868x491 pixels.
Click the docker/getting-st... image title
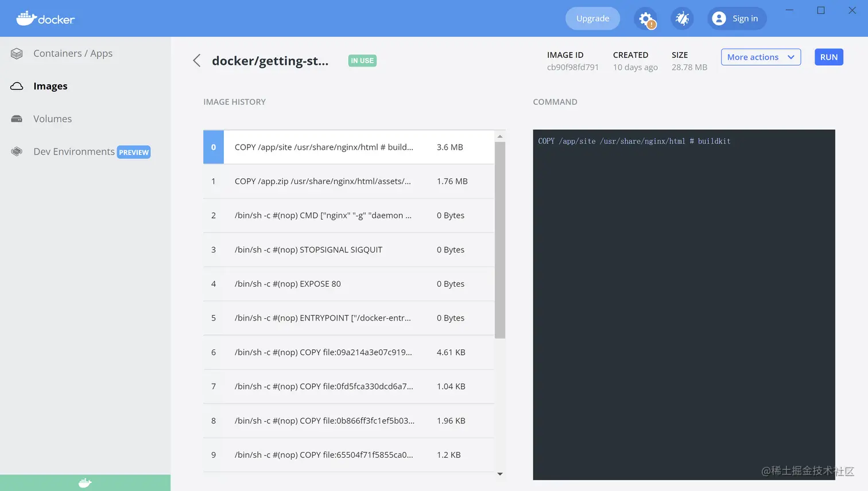270,61
